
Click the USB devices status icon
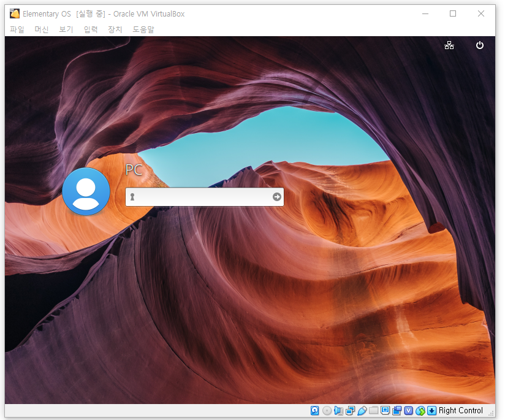pos(362,410)
